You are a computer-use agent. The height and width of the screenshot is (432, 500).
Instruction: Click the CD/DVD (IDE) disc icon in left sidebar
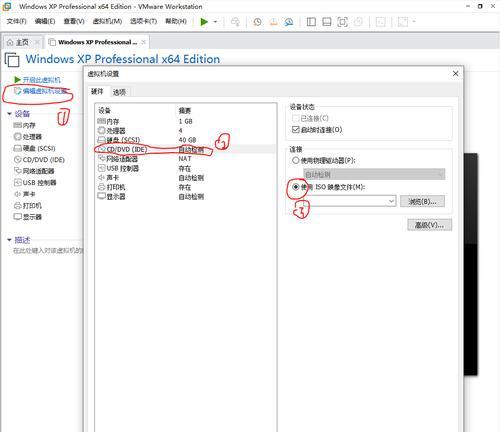tap(17, 160)
